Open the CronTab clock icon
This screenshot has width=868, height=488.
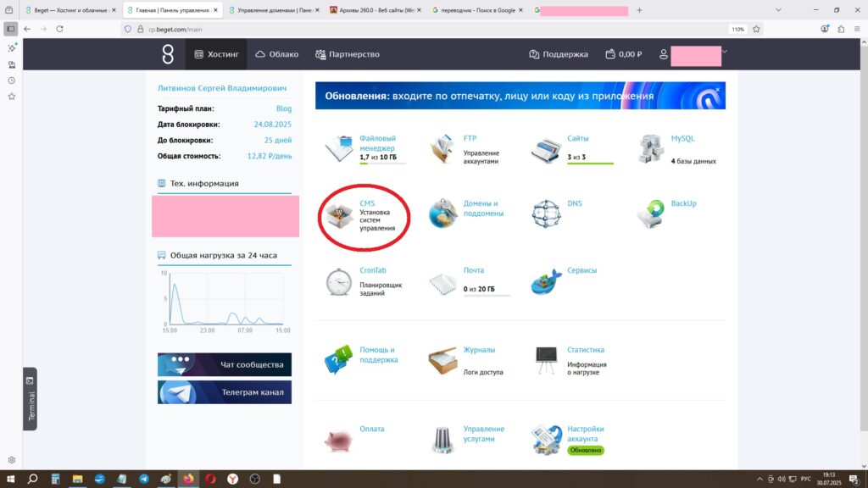coord(338,281)
